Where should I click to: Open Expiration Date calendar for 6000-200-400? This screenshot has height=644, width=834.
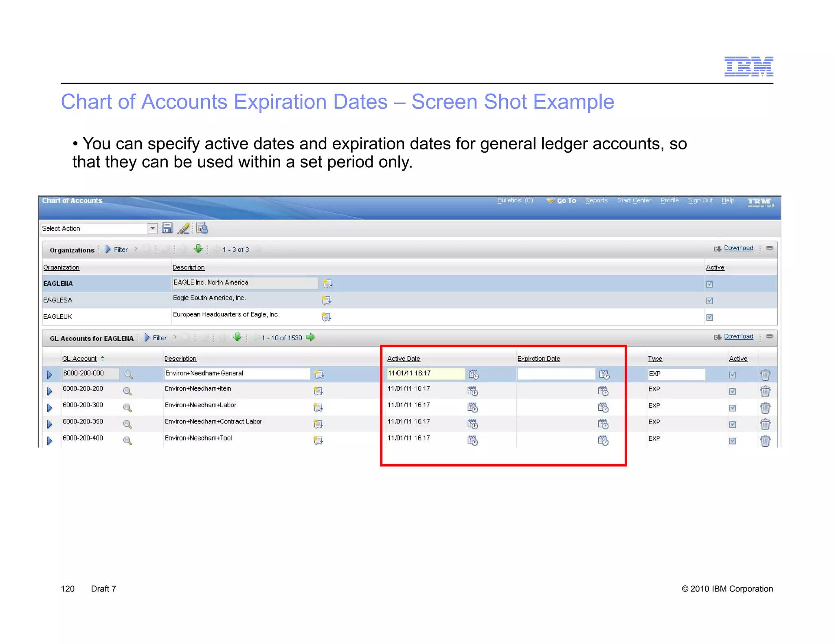coord(603,440)
